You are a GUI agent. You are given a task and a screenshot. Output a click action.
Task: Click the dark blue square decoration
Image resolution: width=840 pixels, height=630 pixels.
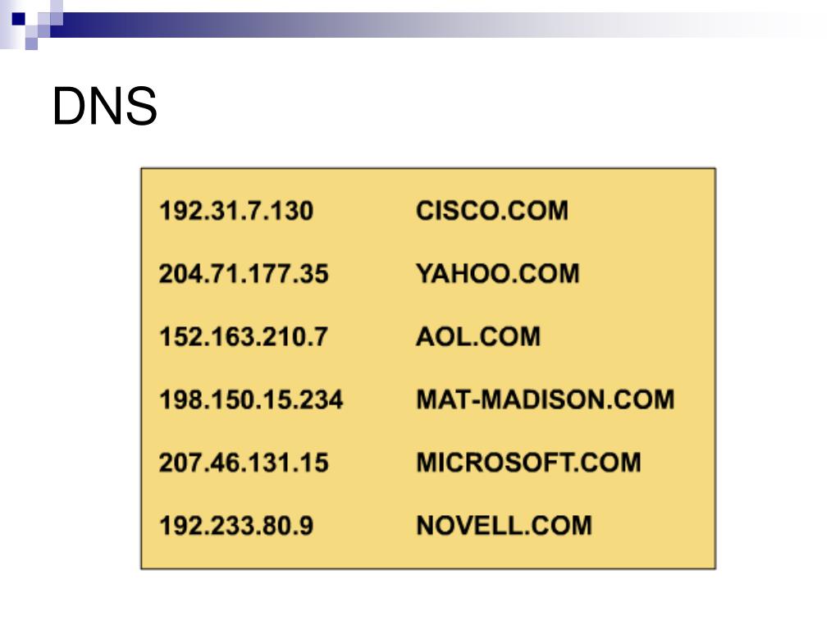(x=18, y=20)
